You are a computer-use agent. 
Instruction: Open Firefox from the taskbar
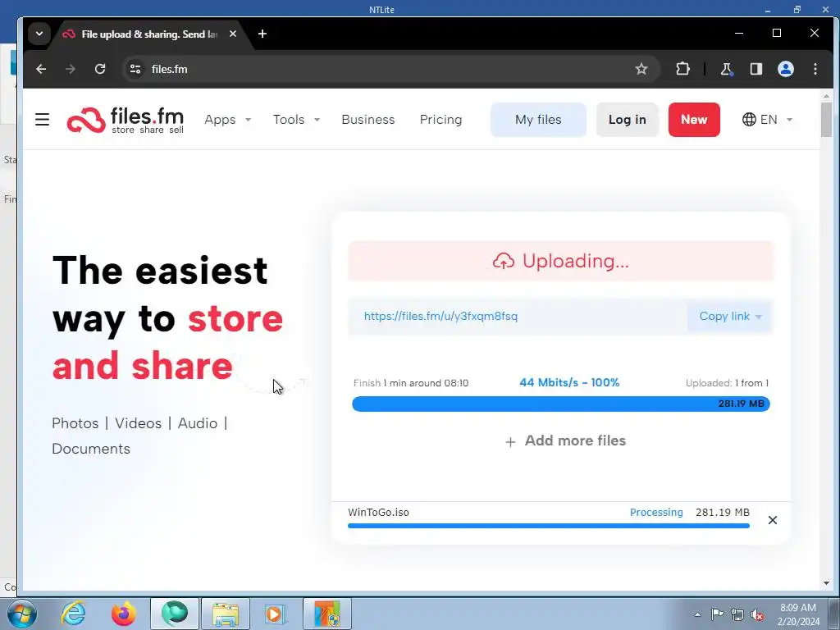click(x=123, y=614)
